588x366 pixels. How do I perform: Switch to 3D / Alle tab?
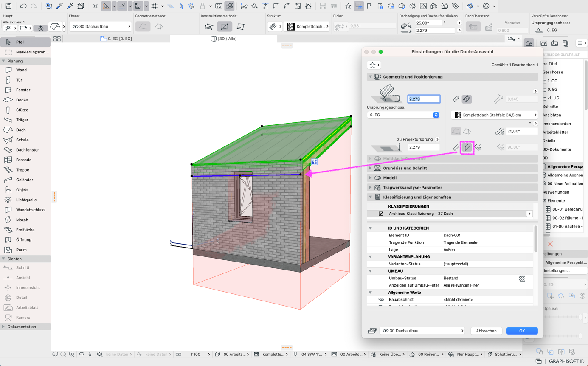click(224, 39)
